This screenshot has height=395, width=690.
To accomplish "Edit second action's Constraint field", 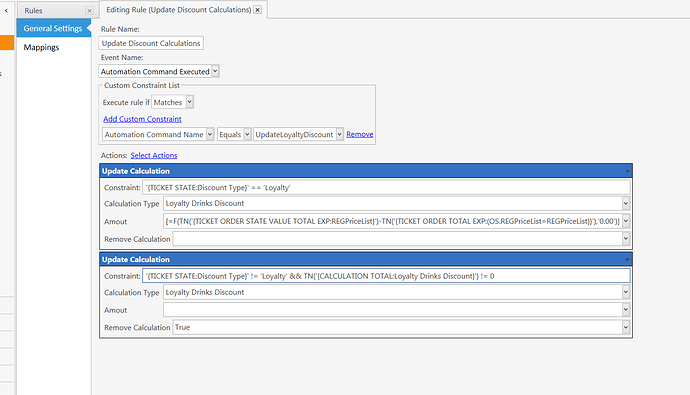I will click(x=386, y=276).
